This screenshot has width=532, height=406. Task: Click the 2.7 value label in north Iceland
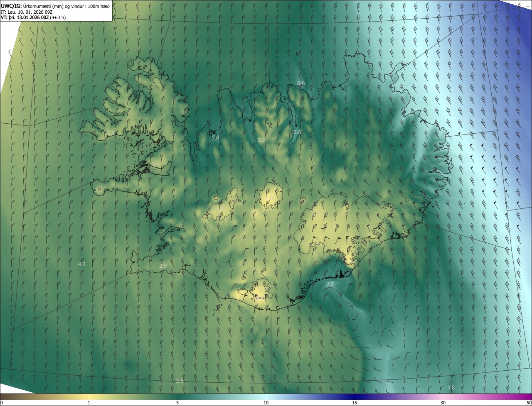(x=261, y=140)
